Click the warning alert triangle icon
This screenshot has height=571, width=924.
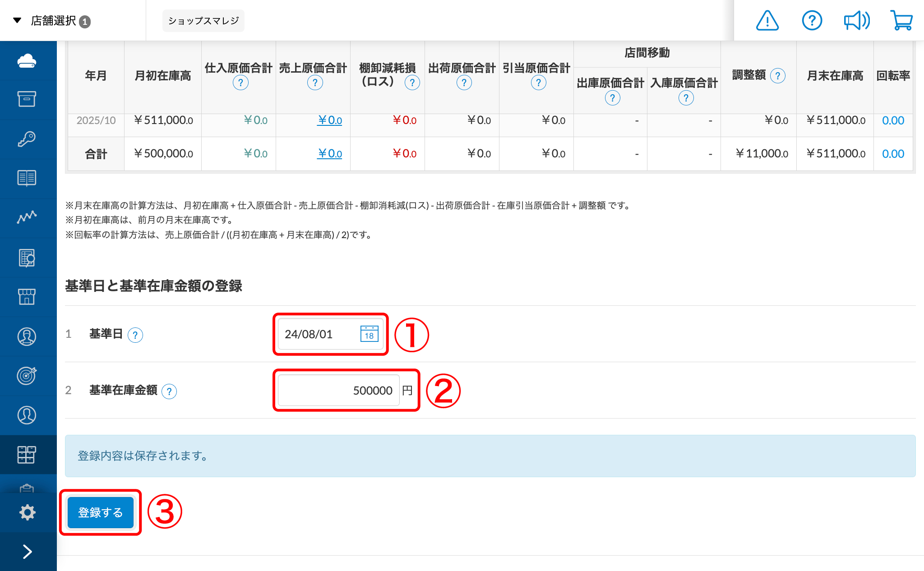point(767,21)
